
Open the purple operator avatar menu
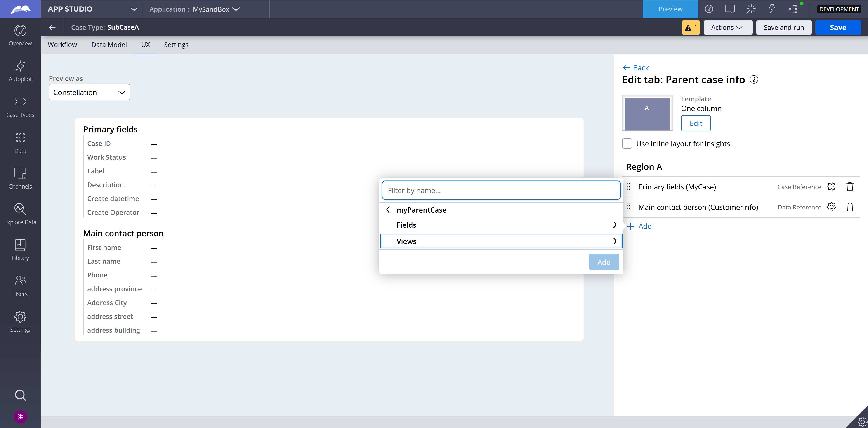(20, 417)
